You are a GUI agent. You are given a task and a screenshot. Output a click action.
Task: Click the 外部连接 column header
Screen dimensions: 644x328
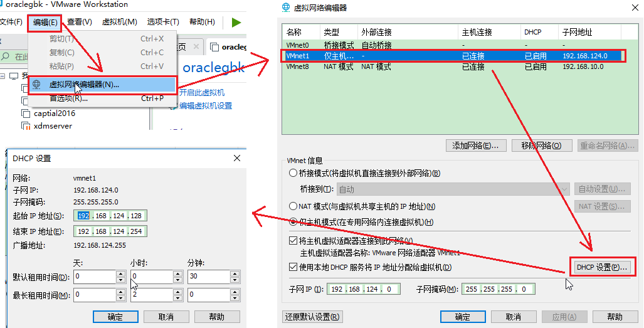[408, 32]
